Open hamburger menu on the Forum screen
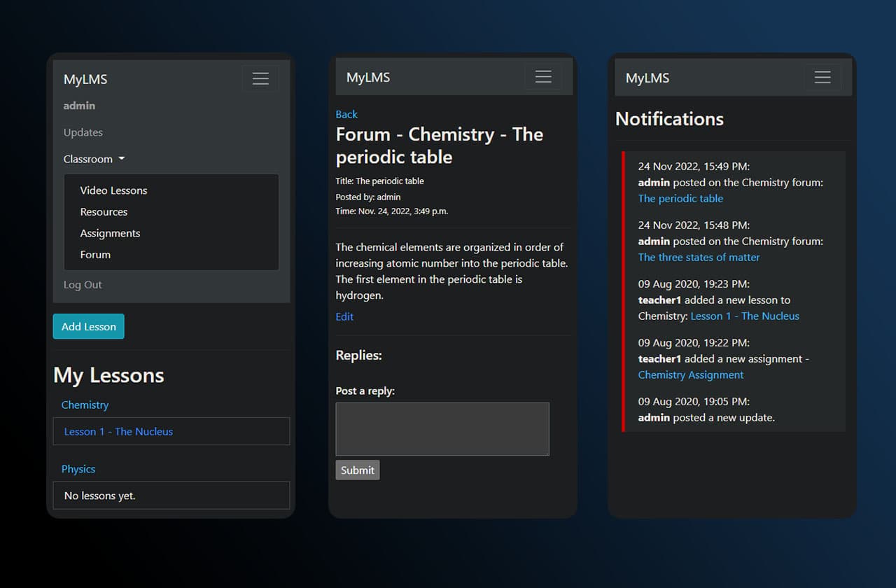896x588 pixels. pos(543,77)
